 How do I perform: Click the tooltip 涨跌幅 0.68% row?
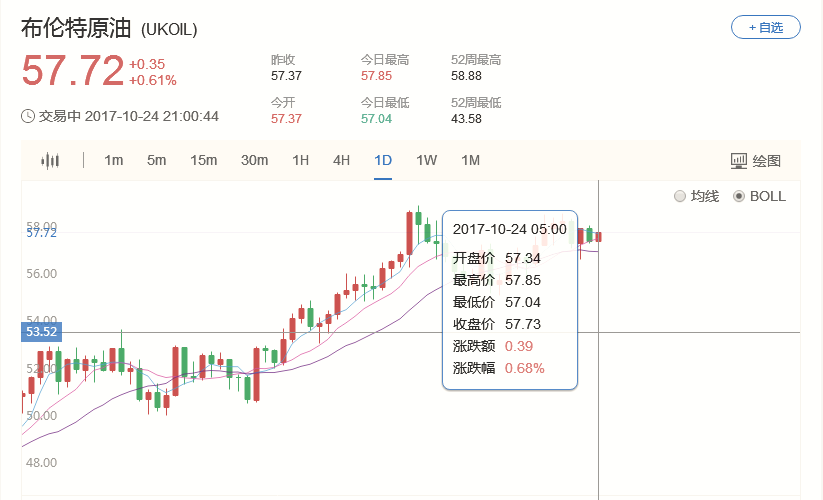tap(499, 368)
